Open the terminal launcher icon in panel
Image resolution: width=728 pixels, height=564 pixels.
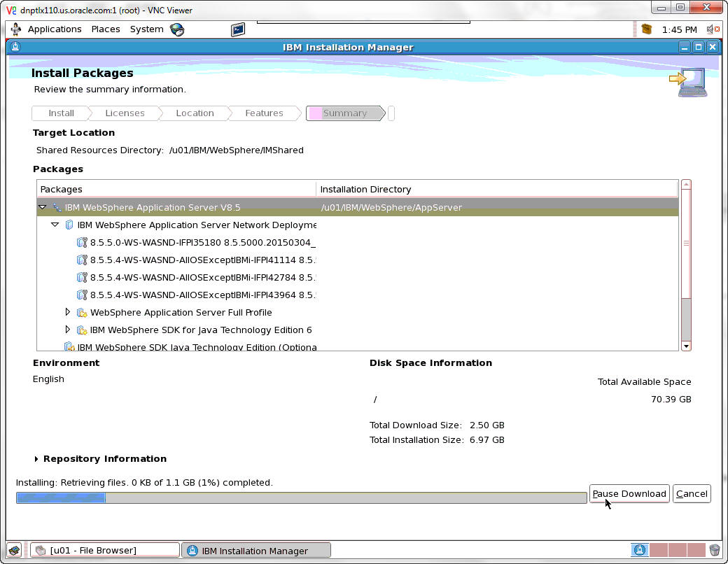pos(238,29)
